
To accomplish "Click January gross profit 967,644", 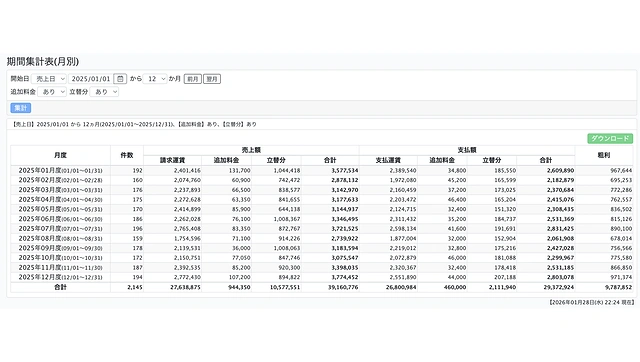I will 621,170.
